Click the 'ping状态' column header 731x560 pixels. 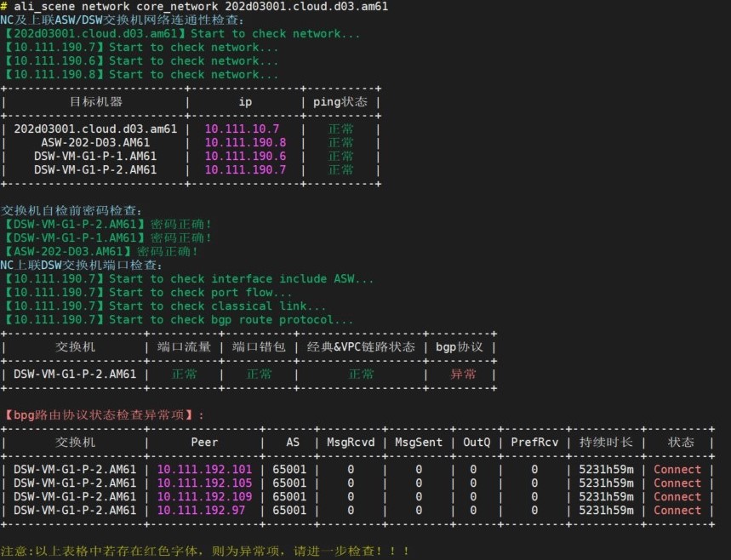340,101
